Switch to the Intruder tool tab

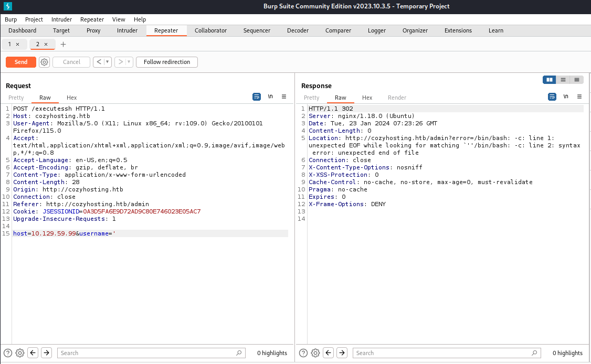(x=127, y=30)
